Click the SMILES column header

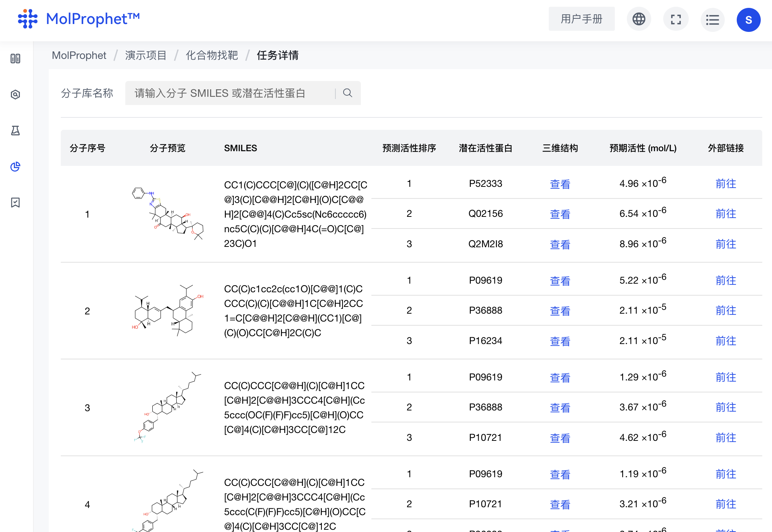click(x=240, y=148)
